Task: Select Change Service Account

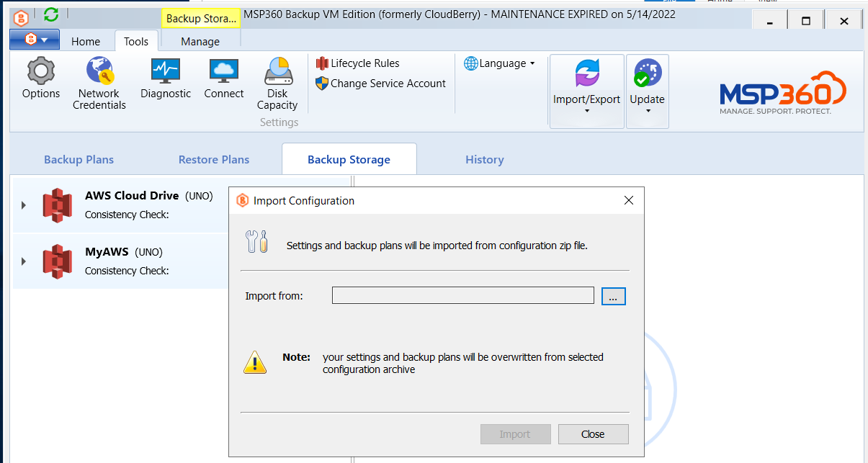Action: 381,84
